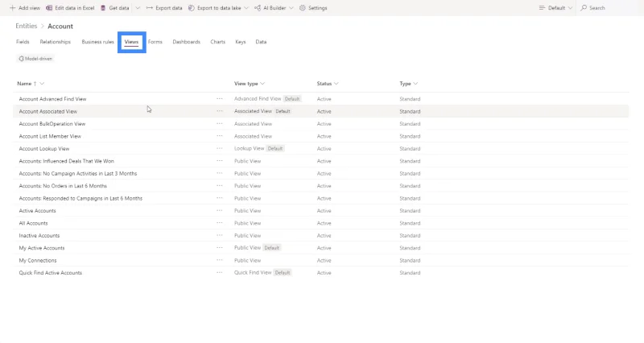Click the Search magnifier icon
644x343 pixels.
click(x=584, y=8)
